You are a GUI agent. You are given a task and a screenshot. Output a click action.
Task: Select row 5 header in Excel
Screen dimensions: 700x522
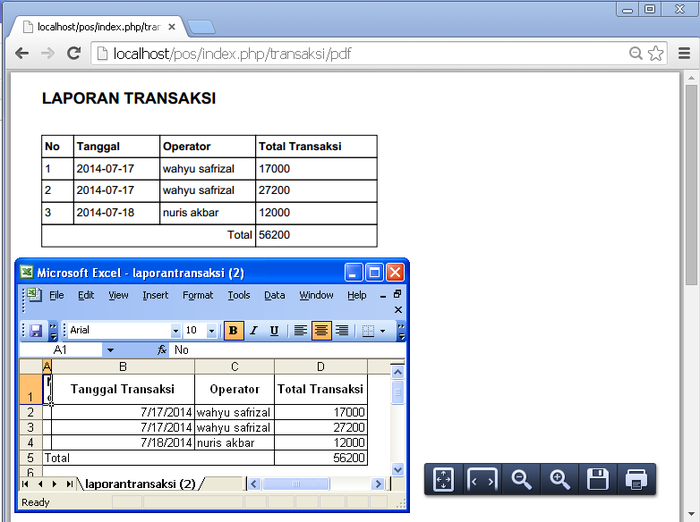pyautogui.click(x=30, y=458)
